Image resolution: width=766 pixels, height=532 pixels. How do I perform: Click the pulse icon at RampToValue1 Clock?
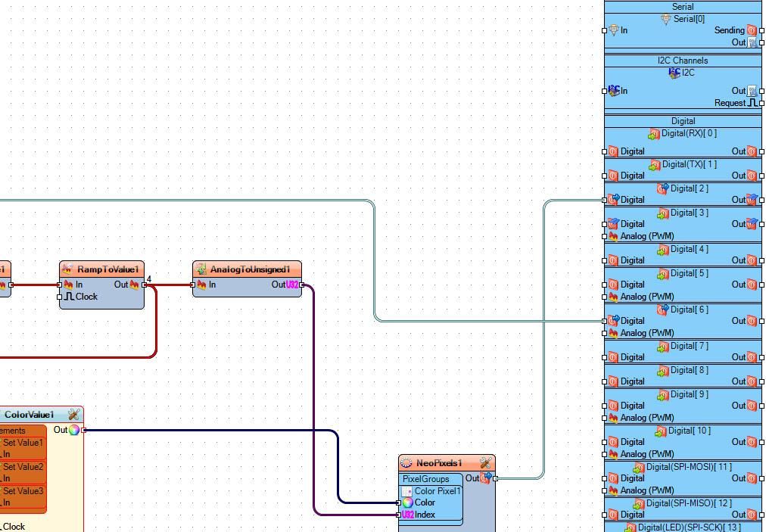pyautogui.click(x=70, y=297)
